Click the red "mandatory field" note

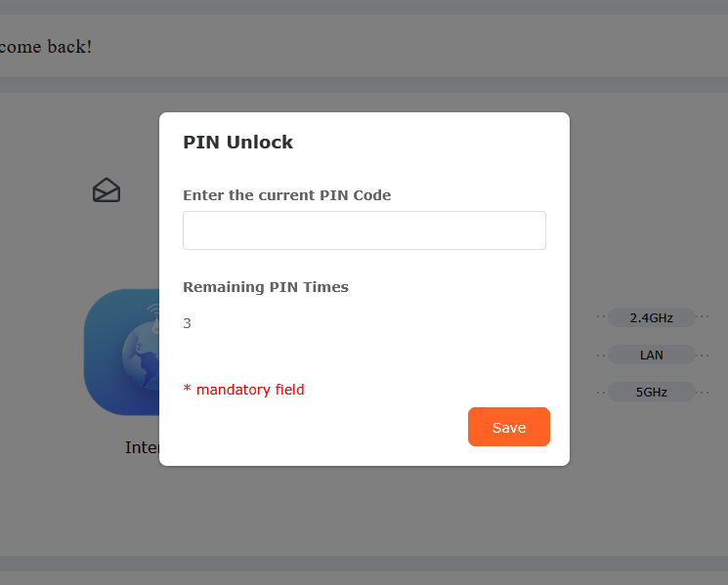click(250, 390)
